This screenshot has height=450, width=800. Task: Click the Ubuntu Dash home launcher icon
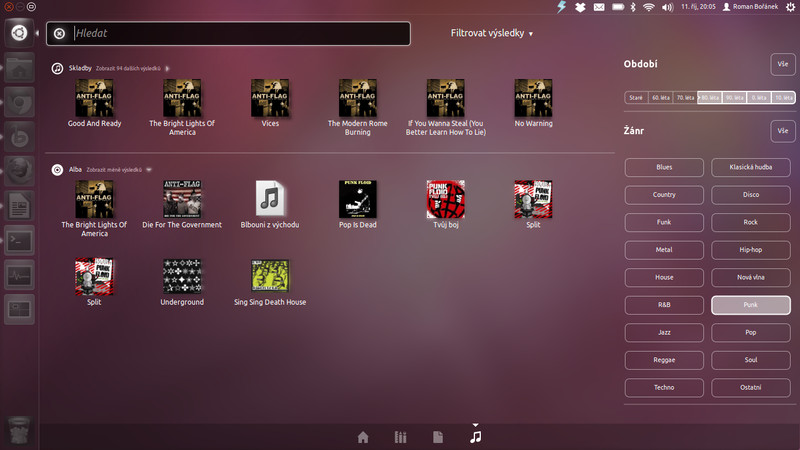coord(19,32)
